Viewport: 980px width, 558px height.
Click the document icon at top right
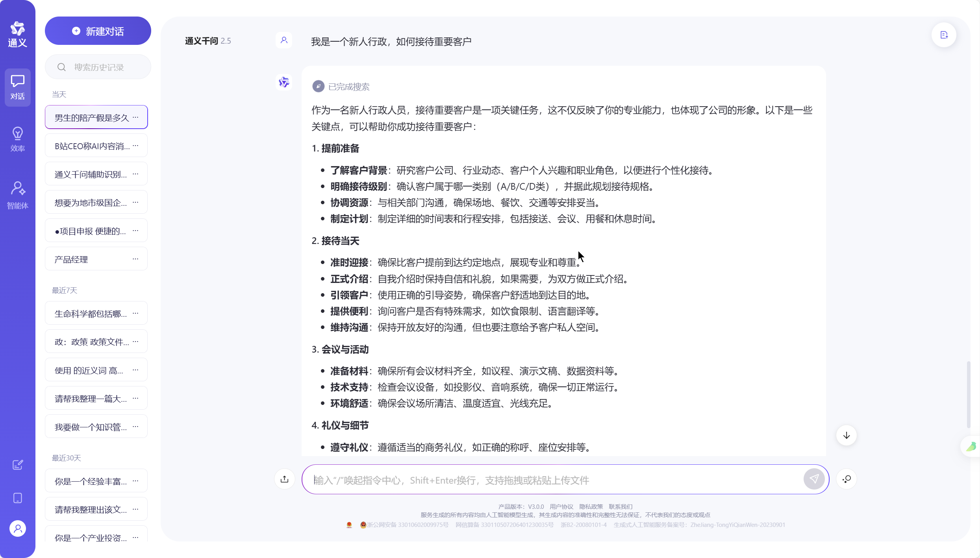tap(944, 35)
